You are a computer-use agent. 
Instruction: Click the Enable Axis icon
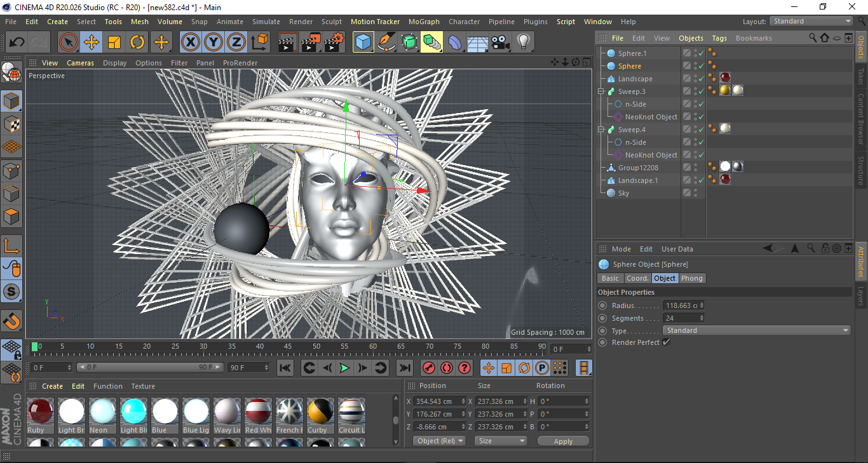coord(11,246)
